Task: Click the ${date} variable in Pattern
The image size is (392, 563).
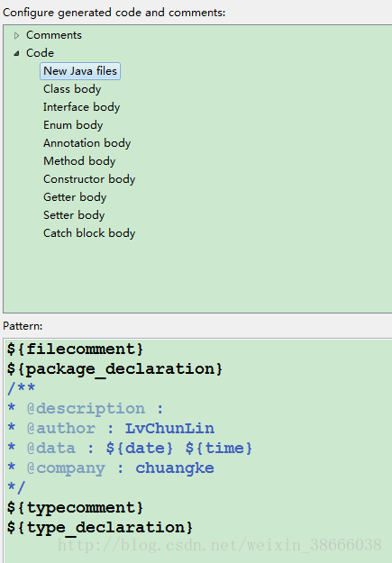Action: point(140,448)
